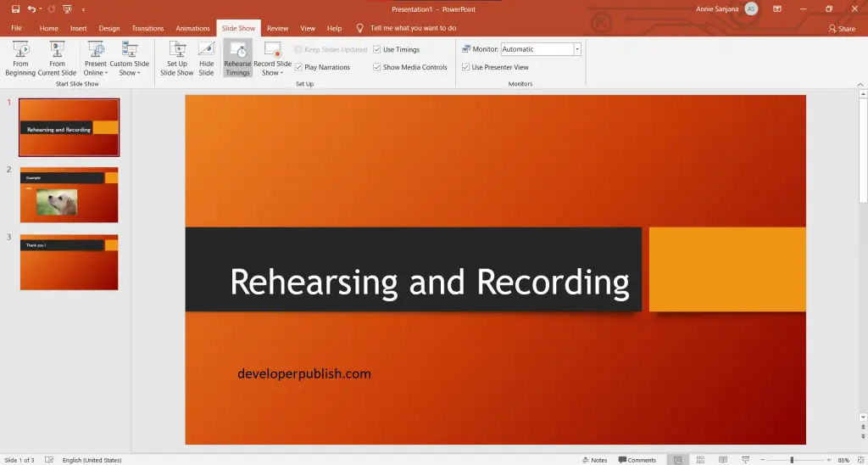Undo the last action
The width and height of the screenshot is (868, 465).
[31, 8]
